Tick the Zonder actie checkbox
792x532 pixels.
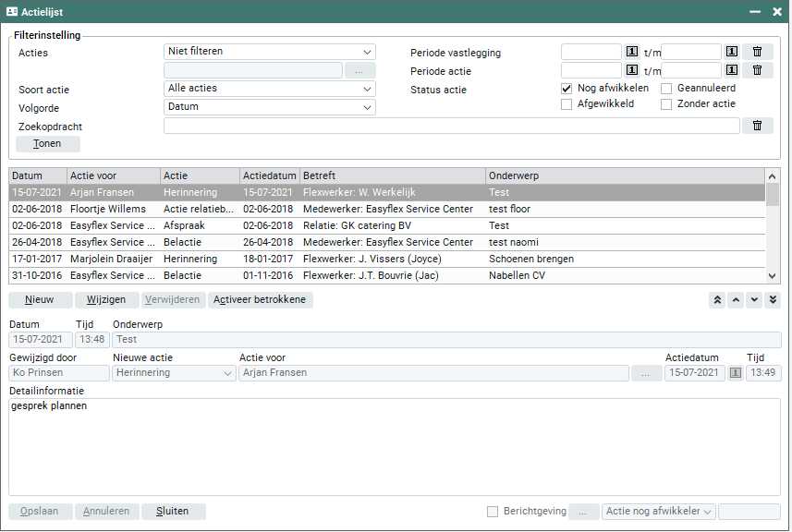coord(666,104)
